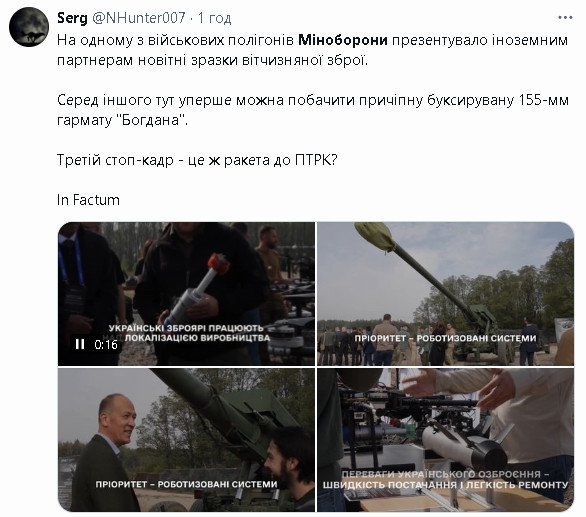Screen dimensions: 586x517
Task: Open the '1 год' timestamp link
Action: [215, 18]
